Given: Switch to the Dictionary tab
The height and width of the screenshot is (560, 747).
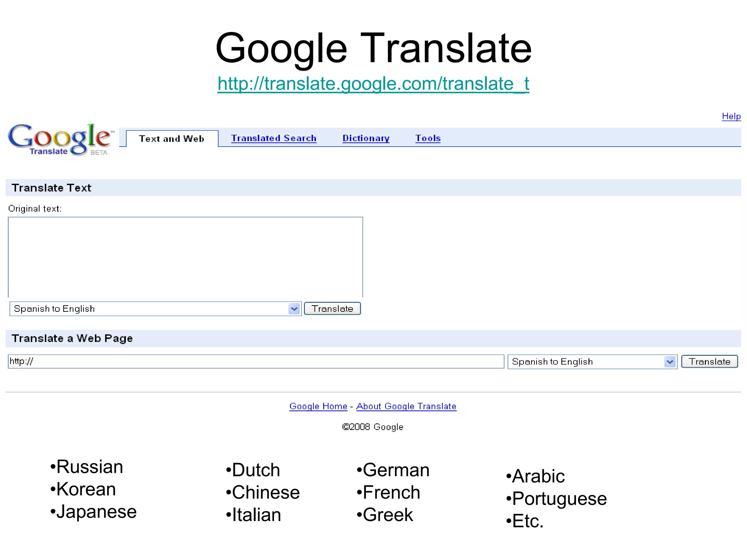Looking at the screenshot, I should 366,138.
